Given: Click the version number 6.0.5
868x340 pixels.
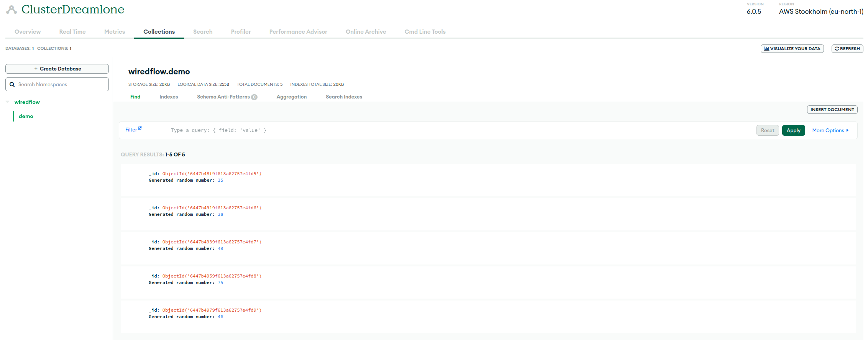Looking at the screenshot, I should pyautogui.click(x=754, y=11).
